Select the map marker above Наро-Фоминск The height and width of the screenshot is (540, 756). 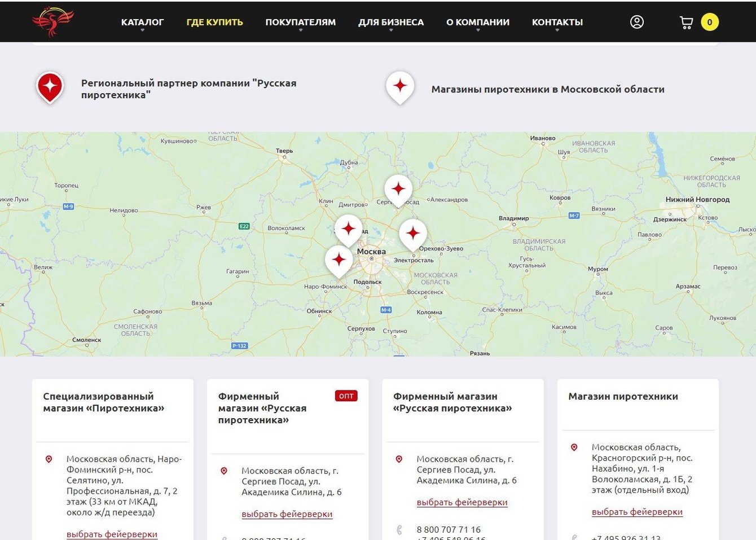tap(339, 261)
